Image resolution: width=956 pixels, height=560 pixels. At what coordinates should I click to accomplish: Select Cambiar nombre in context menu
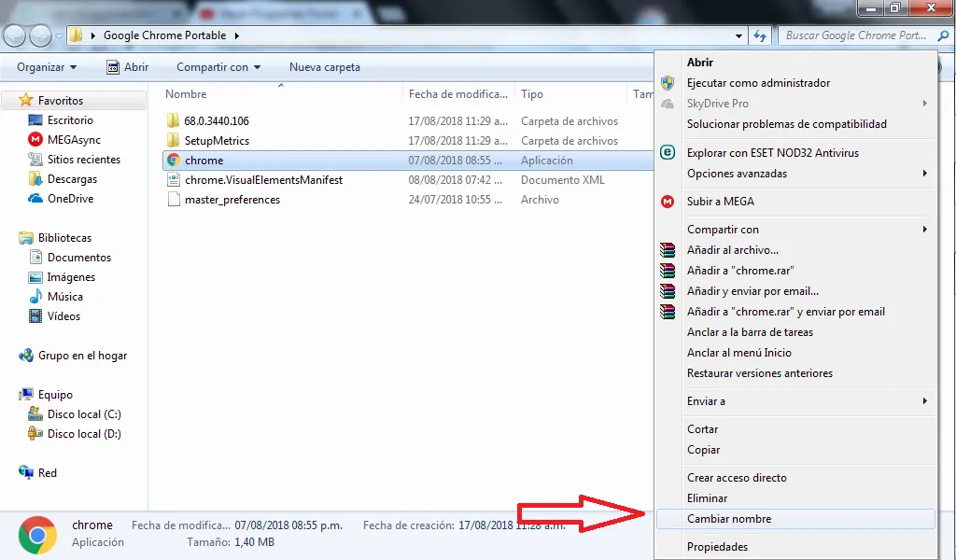click(x=795, y=519)
